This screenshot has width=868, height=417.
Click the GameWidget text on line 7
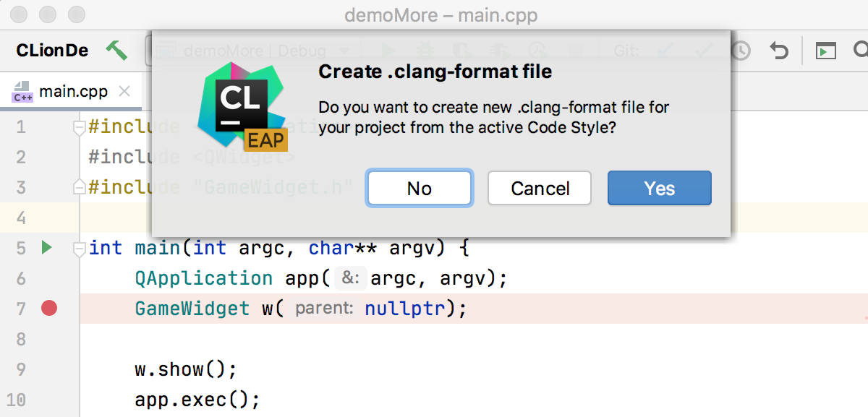(x=192, y=309)
